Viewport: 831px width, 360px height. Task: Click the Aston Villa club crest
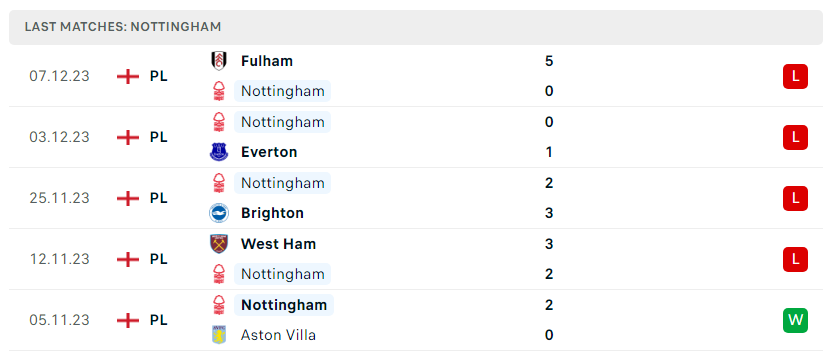[x=218, y=335]
